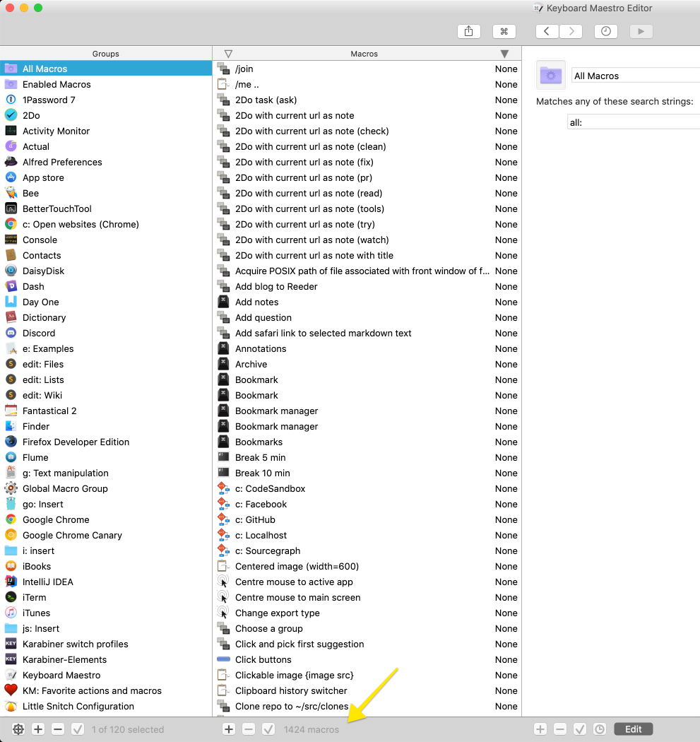Click the Fantastical 2 calendar icon
Viewport: 700px width, 742px height.
click(11, 411)
